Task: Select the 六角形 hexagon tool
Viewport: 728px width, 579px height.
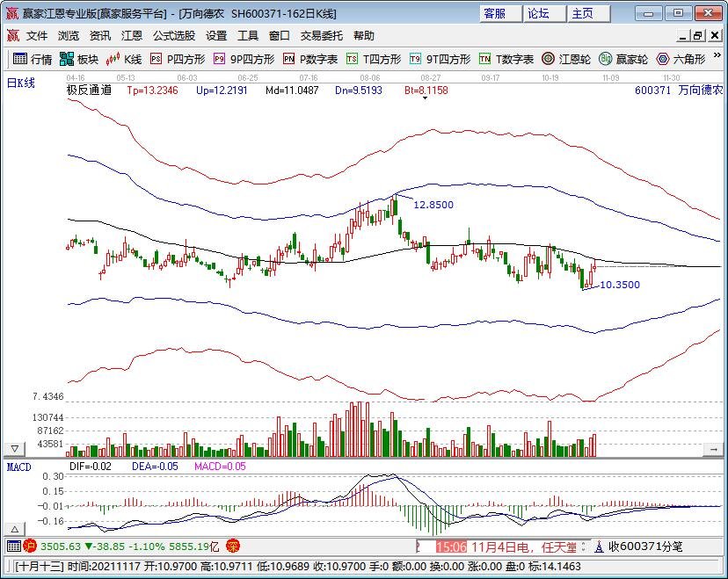Action: coord(681,59)
